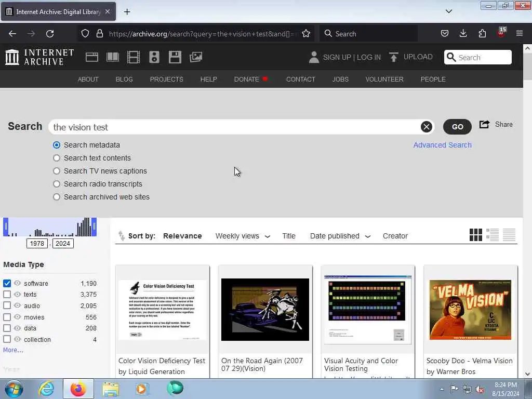532x399 pixels.
Task: Open Windows Start button
Action: click(14, 389)
